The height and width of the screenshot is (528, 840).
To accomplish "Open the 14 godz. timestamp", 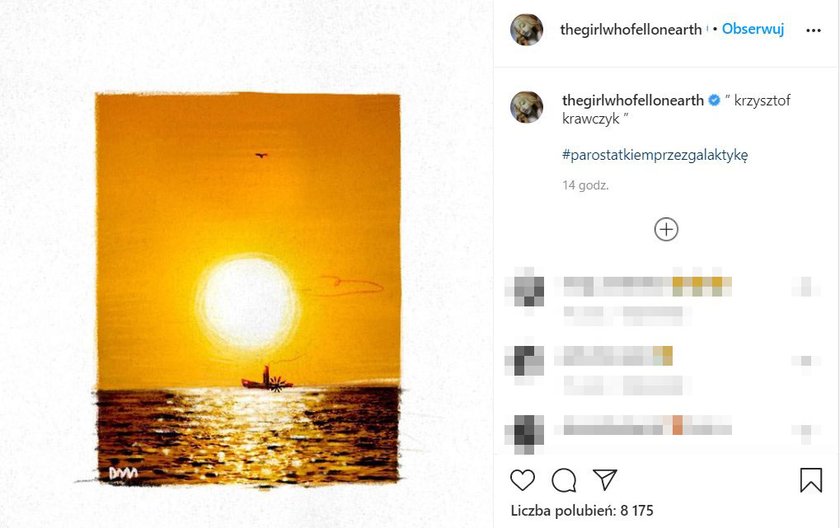I will [586, 185].
